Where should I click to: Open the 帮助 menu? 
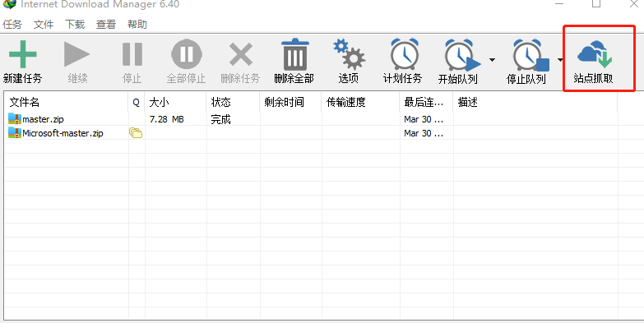[x=137, y=25]
